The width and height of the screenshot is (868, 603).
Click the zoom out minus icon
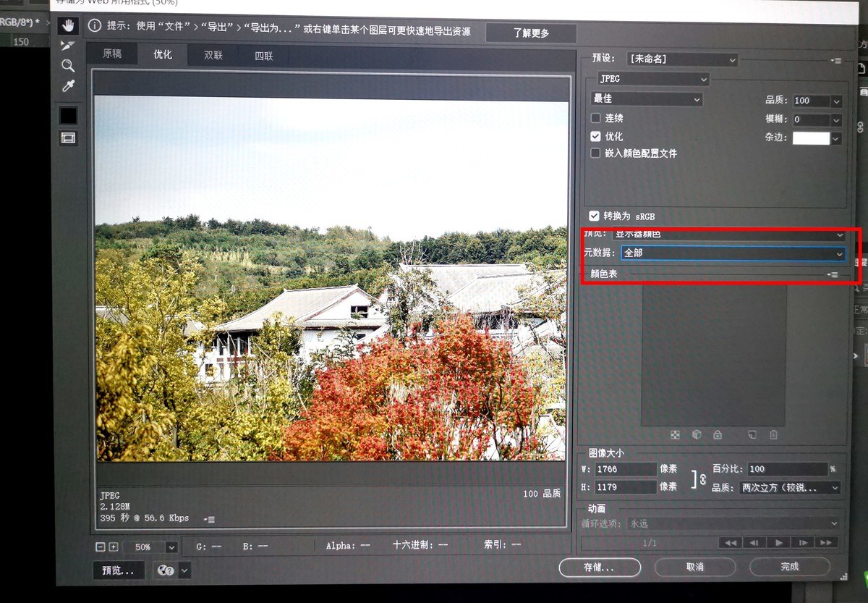tap(101, 547)
